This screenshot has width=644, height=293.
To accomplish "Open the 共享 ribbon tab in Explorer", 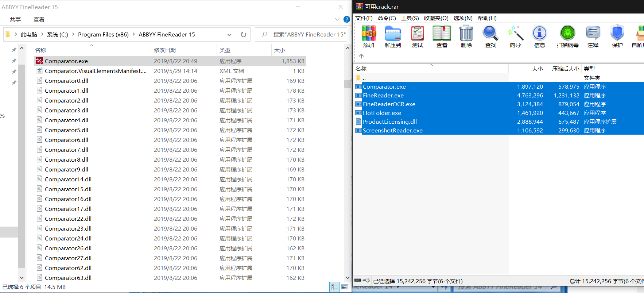I will point(15,20).
